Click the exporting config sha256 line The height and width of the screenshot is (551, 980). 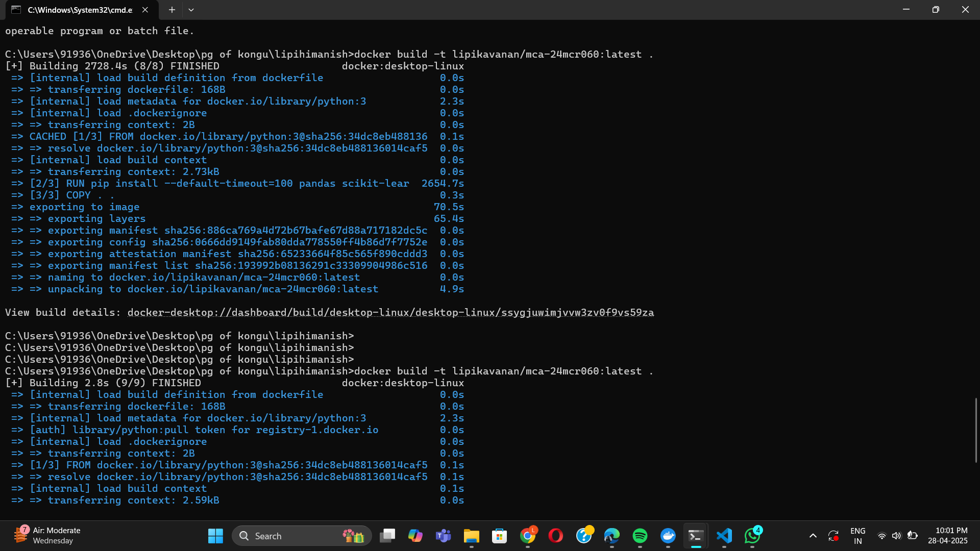(x=237, y=242)
